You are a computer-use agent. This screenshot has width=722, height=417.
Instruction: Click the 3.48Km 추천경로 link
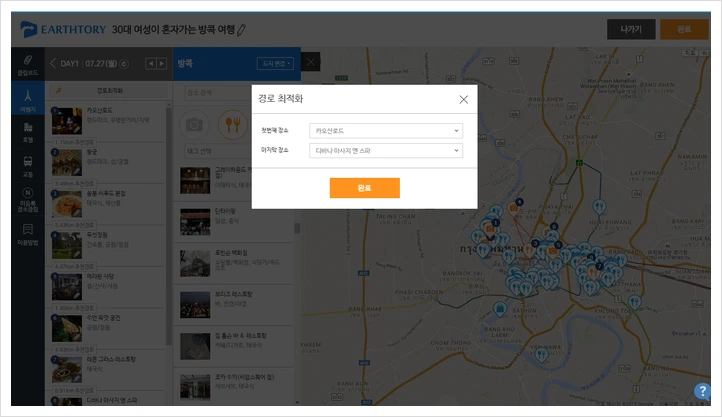coord(74,183)
